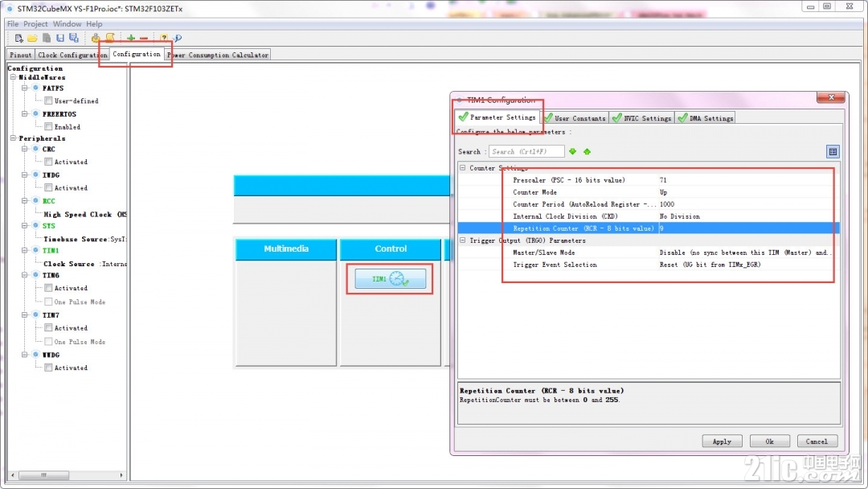Viewport: 868px width, 489px height.
Task: Collapse the TIM1 tree node
Action: coord(24,250)
